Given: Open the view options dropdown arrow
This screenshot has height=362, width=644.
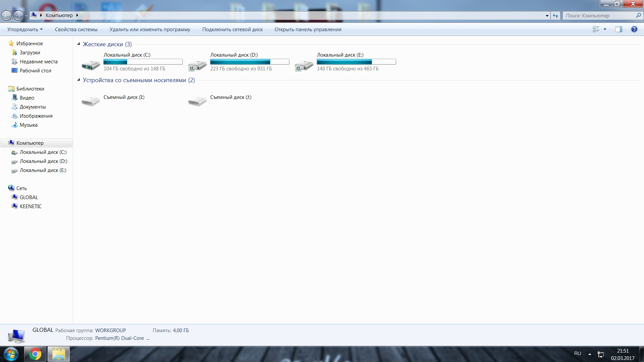Looking at the screenshot, I should [x=605, y=29].
